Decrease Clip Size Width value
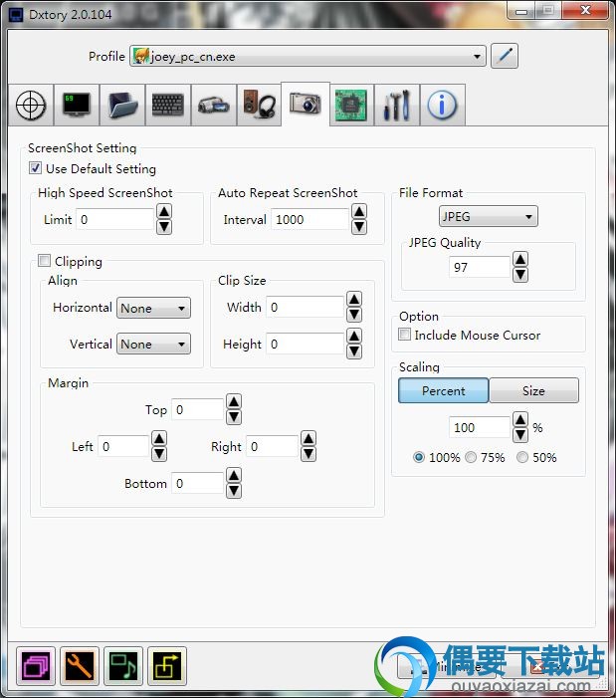 354,315
